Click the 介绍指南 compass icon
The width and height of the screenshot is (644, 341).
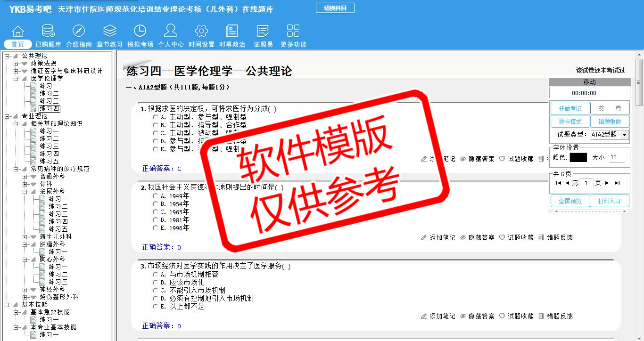79,32
